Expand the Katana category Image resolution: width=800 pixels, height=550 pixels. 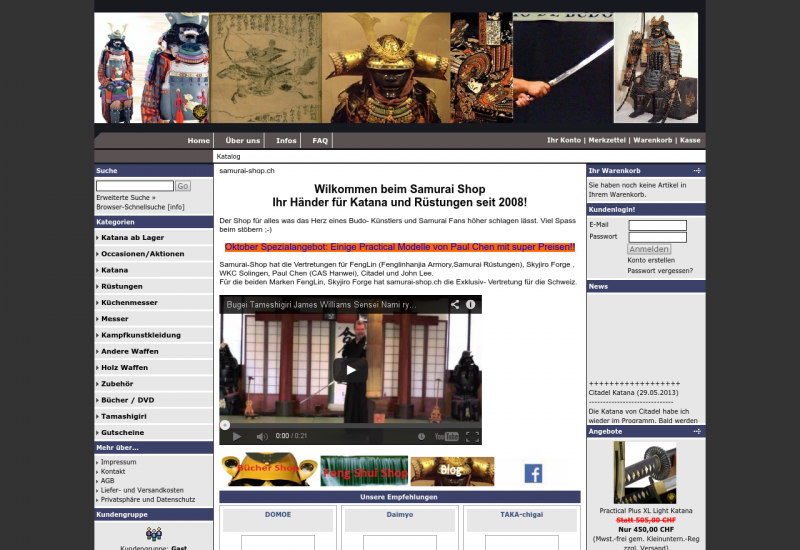click(115, 270)
